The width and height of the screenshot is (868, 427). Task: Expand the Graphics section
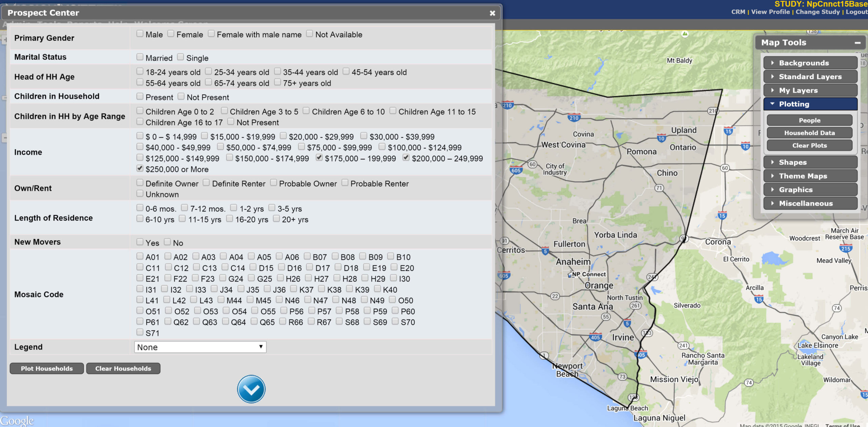[810, 190]
